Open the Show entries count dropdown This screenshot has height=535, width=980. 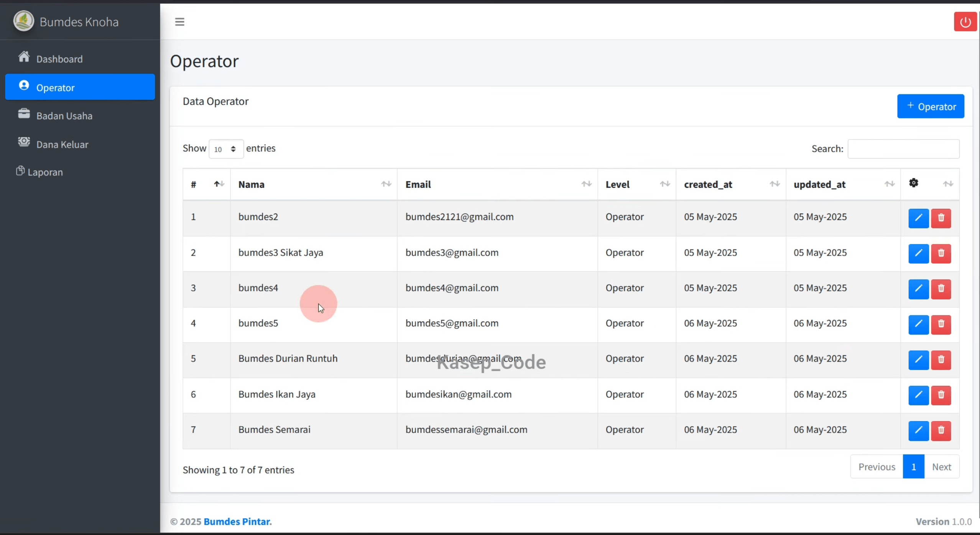226,149
